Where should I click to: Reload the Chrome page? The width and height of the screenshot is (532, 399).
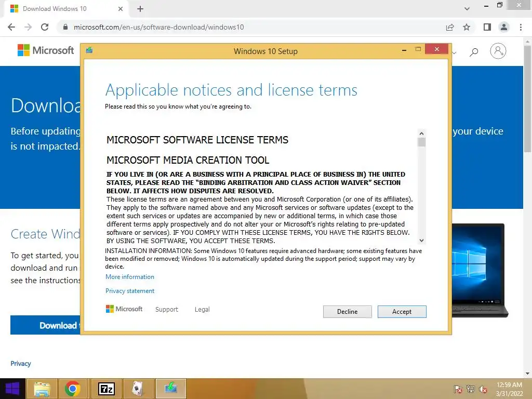tap(45, 27)
